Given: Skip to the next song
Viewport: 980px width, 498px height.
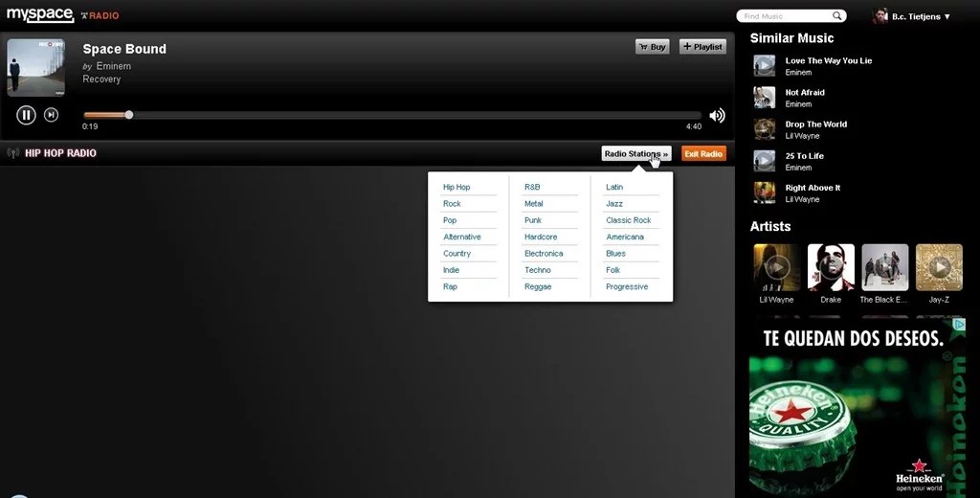Looking at the screenshot, I should pos(52,115).
